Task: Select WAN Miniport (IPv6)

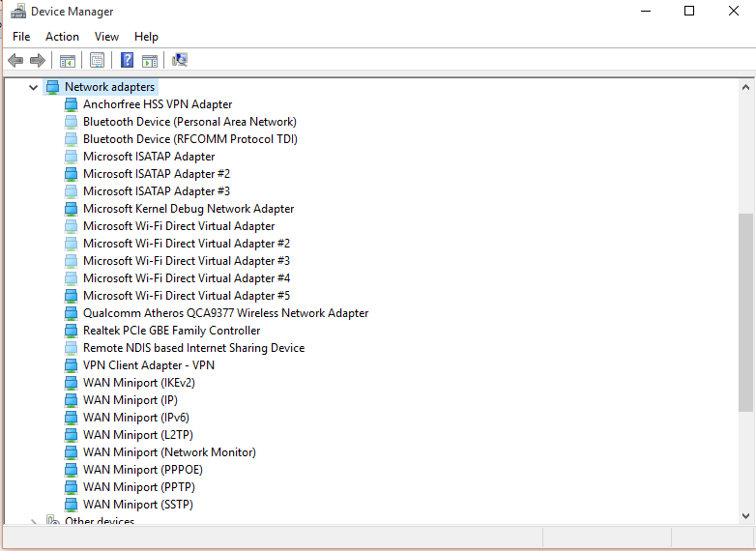Action: [136, 418]
